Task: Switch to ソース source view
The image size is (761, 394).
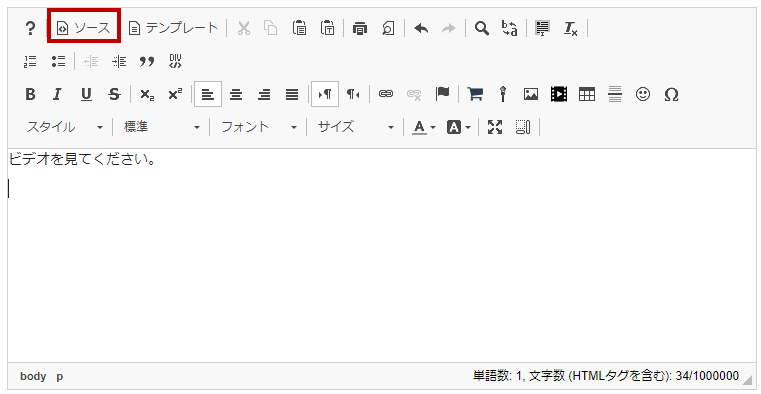Action: click(84, 28)
